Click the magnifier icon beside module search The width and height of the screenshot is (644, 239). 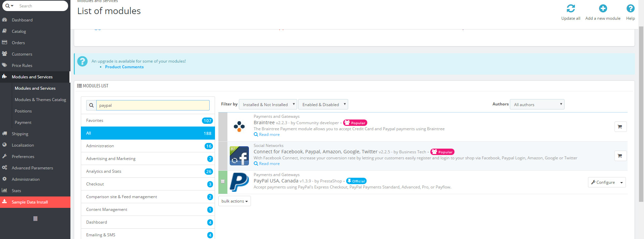click(x=91, y=105)
